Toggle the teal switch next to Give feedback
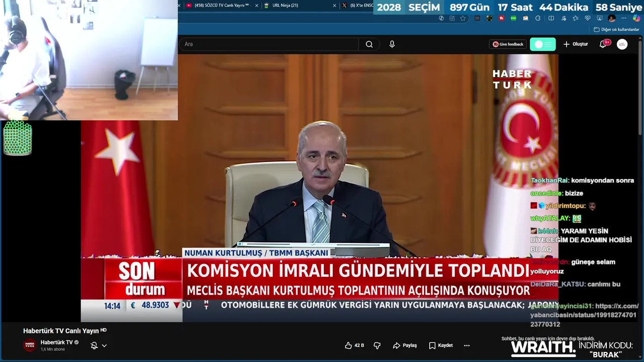This screenshot has width=644, height=362. click(543, 44)
